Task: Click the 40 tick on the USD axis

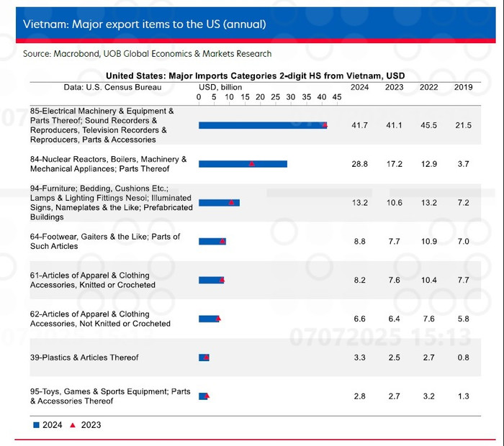Action: pyautogui.click(x=321, y=97)
